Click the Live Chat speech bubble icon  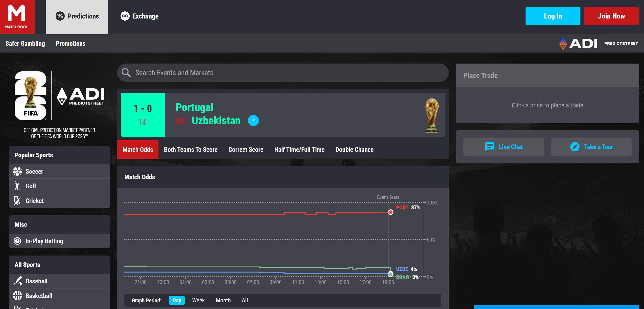[489, 147]
